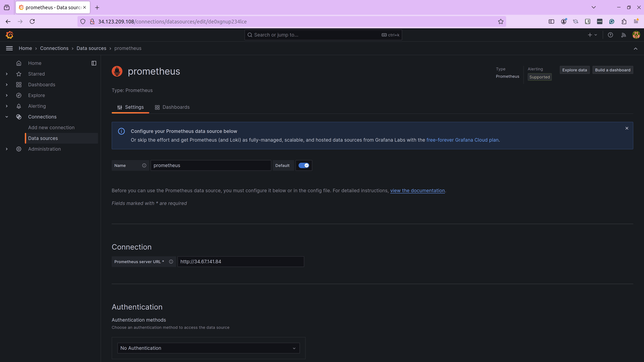Click the Dashboards grid icon in sidebar
The image size is (644, 362).
coord(19,85)
